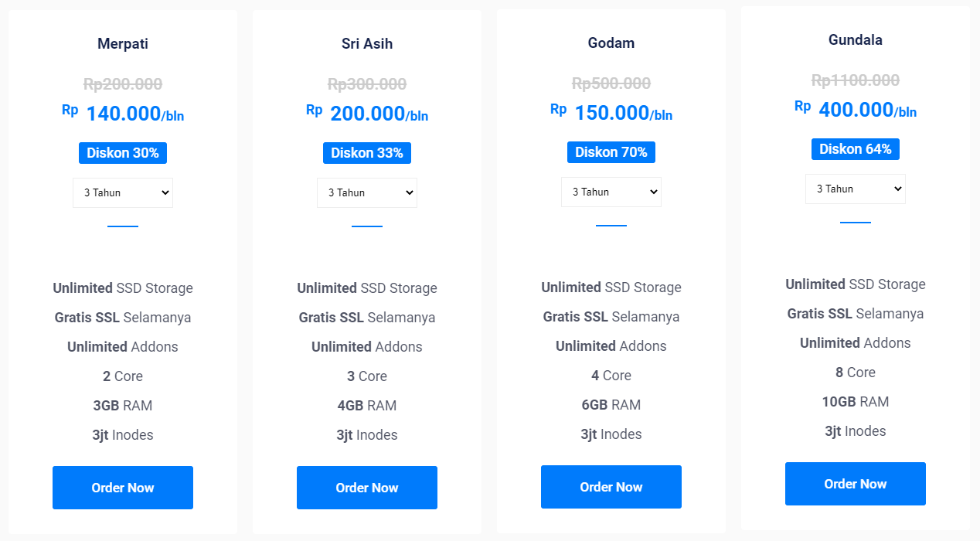This screenshot has width=980, height=541.
Task: Click the Diskon 33% badge
Action: click(x=367, y=153)
